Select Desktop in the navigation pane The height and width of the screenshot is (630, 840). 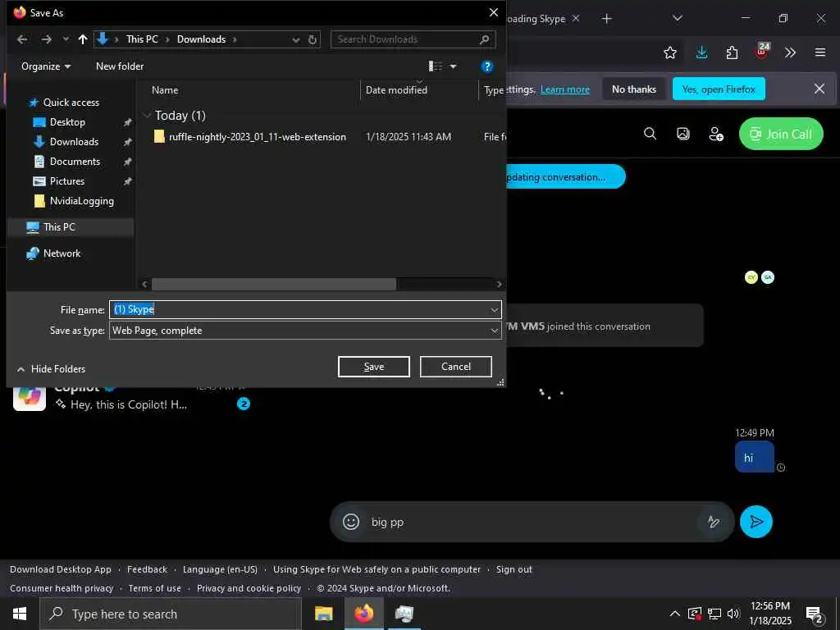tap(67, 122)
